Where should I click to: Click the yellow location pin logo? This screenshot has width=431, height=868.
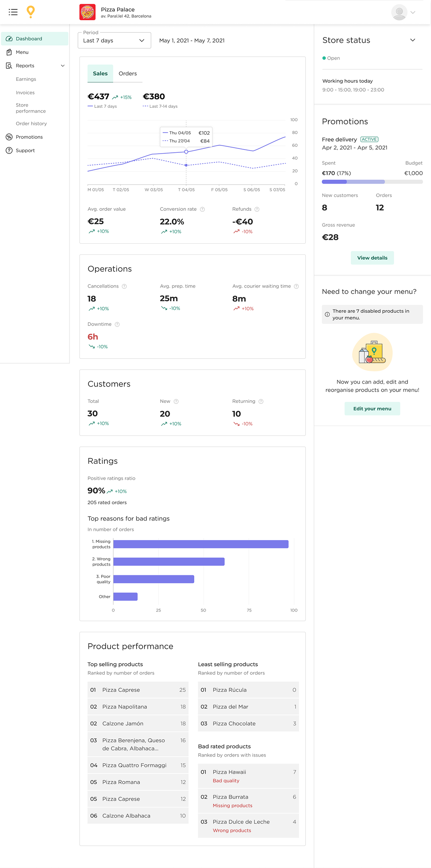(30, 12)
